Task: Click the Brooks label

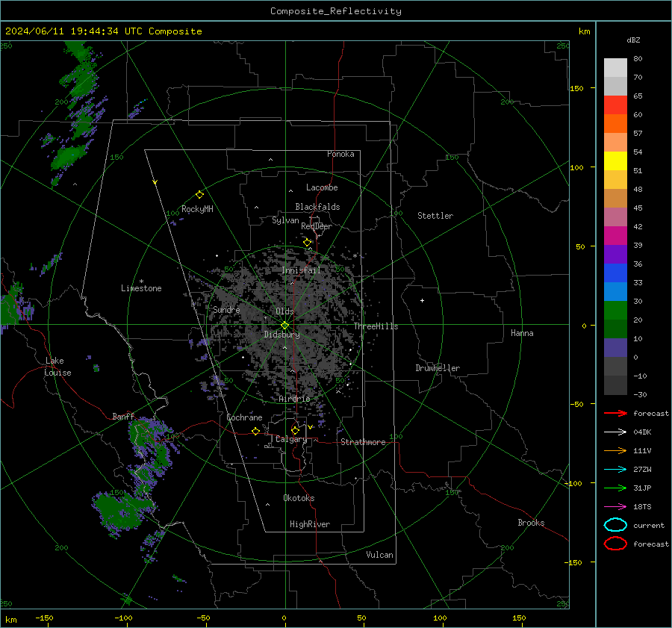Action: (x=531, y=523)
